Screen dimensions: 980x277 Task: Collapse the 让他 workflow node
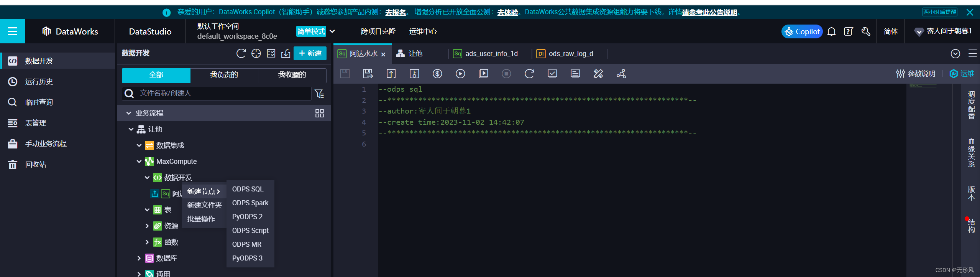tap(131, 129)
